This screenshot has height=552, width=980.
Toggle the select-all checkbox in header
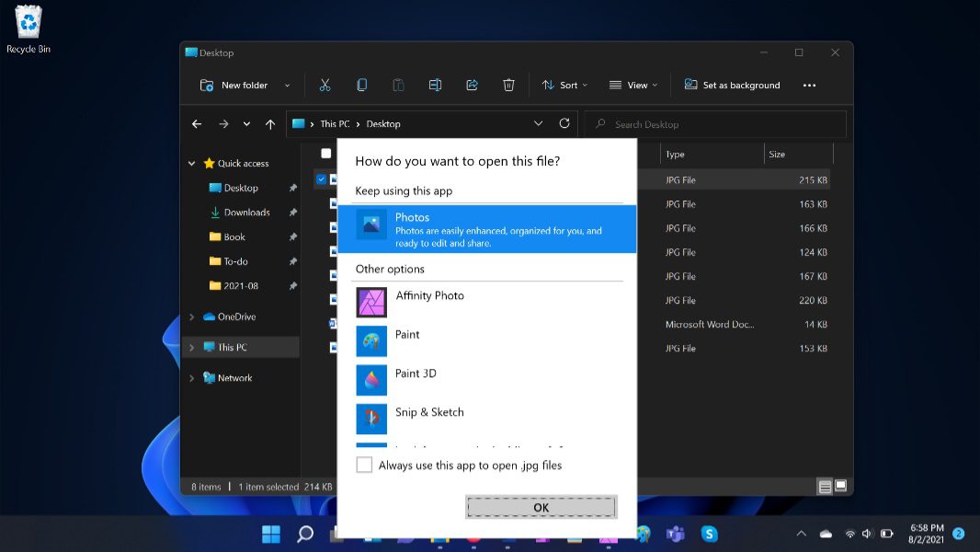[x=325, y=154]
